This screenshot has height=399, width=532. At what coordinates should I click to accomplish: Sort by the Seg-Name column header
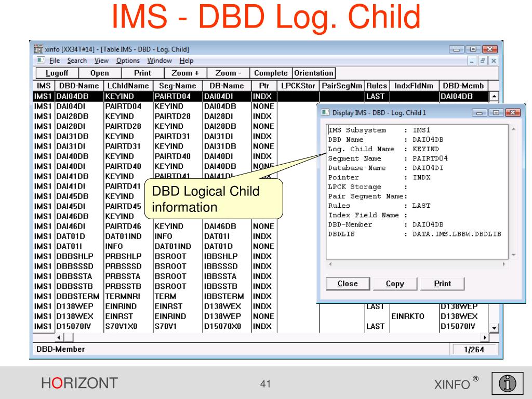pos(178,86)
